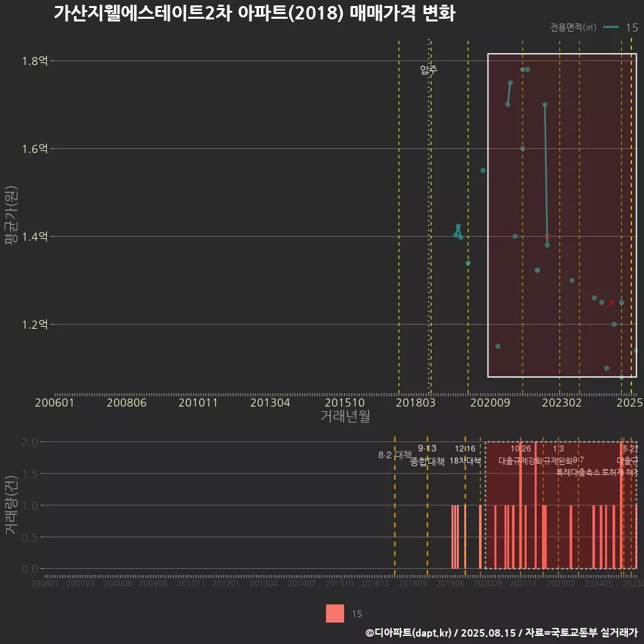Click the '0.5' volume axis label
This screenshot has height=644, width=644.
pyautogui.click(x=29, y=537)
